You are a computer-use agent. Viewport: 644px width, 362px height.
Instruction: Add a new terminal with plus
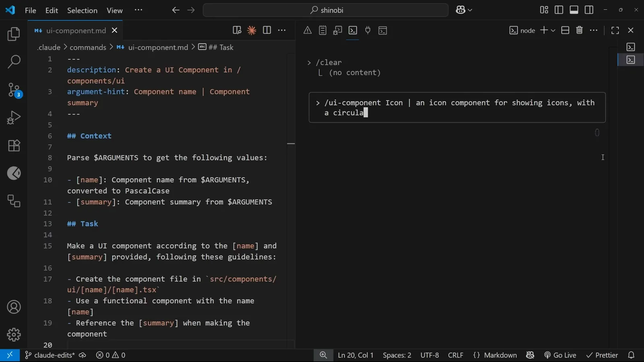[x=544, y=31]
